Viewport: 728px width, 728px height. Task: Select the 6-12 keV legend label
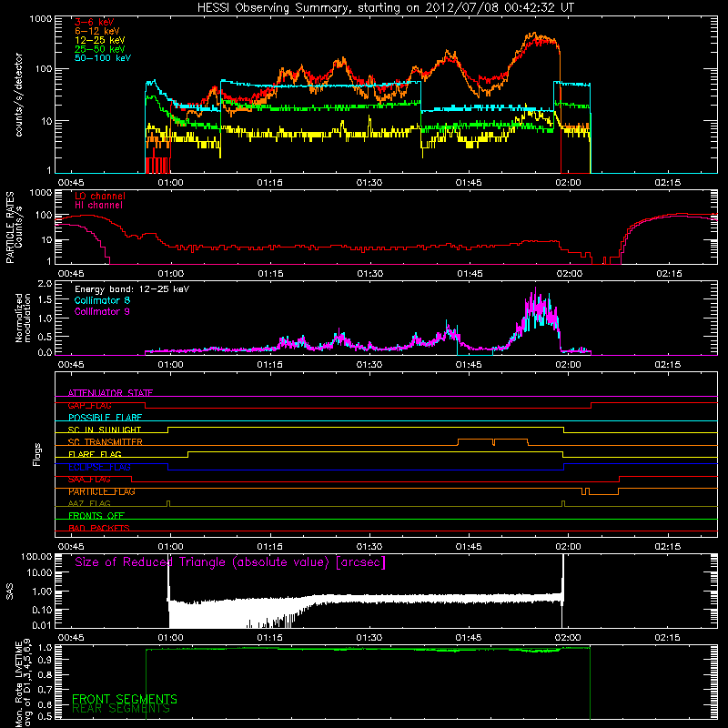pyautogui.click(x=97, y=31)
